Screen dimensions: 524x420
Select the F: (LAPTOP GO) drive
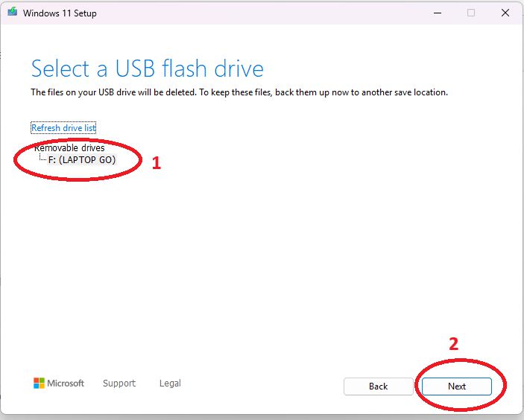coord(83,160)
